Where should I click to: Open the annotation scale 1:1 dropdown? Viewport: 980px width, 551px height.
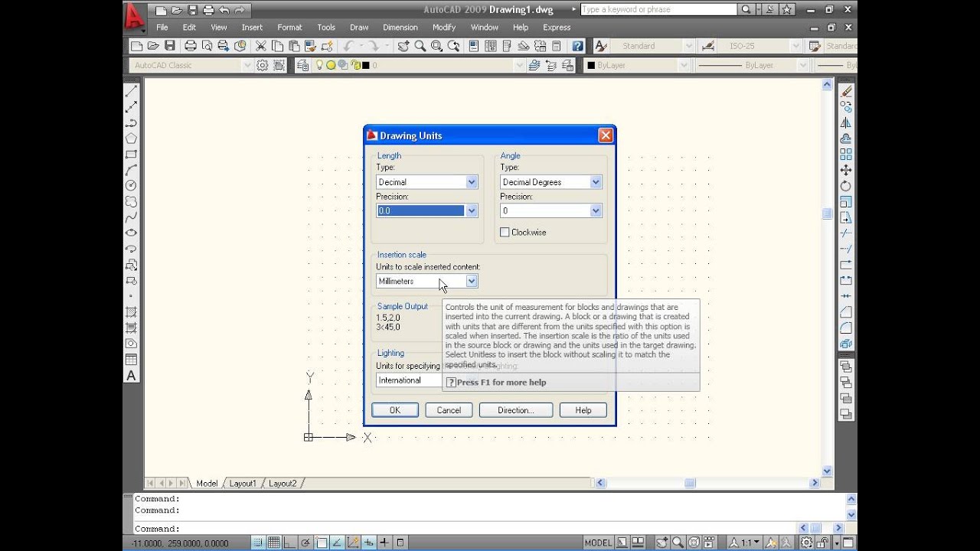pos(744,543)
